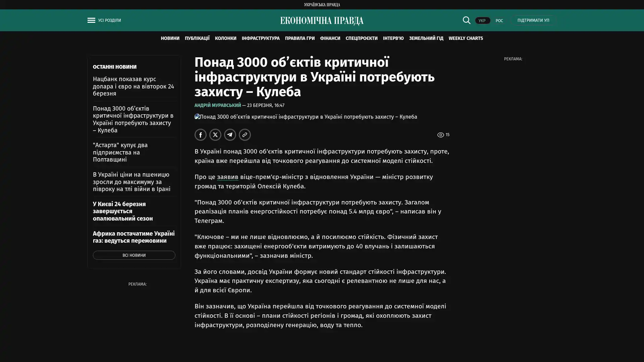Expand УСІ РОЗДІЛИ sections list
The image size is (644, 362).
[x=109, y=20]
